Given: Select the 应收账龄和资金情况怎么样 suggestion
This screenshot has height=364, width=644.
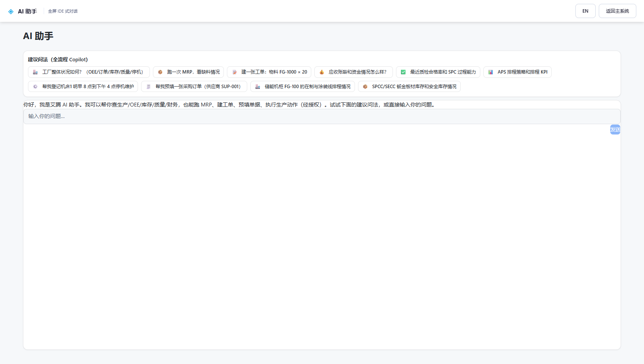Looking at the screenshot, I should 353,72.
